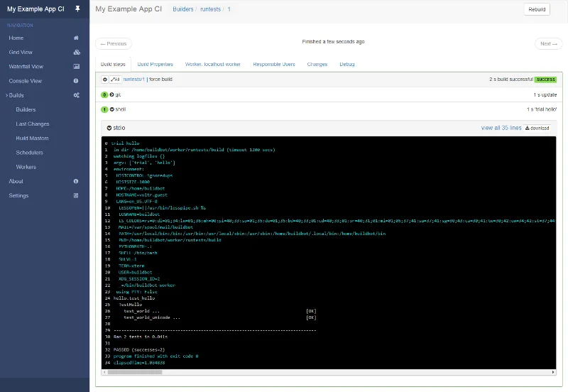
Task: Open Console View page
Action: click(x=26, y=81)
